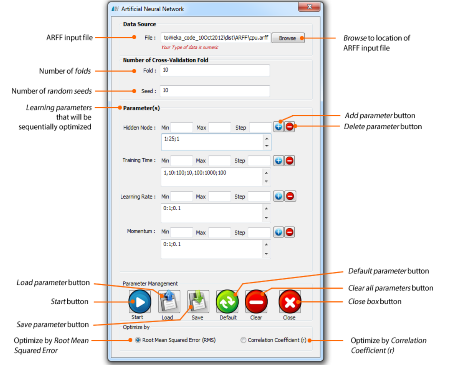Click the Save parameter clipboard icon
The image size is (450, 365).
[198, 301]
